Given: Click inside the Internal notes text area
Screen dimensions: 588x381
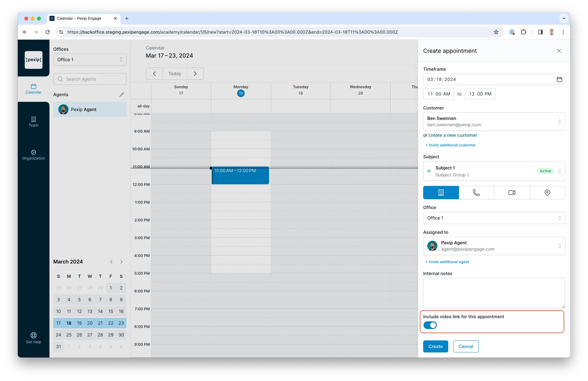Looking at the screenshot, I should pos(494,293).
